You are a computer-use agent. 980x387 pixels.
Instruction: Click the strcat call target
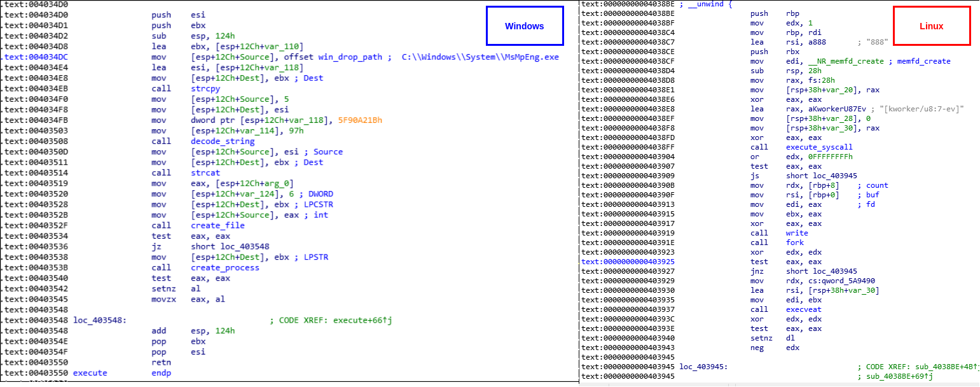click(205, 172)
